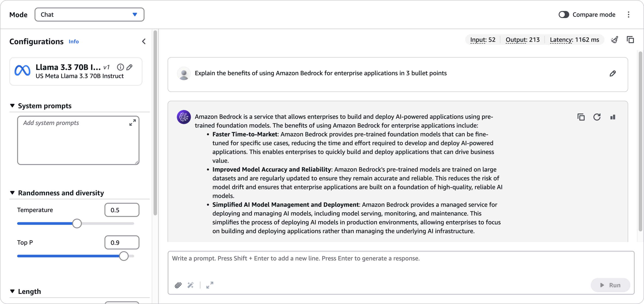Change model via pencil icon beside Llama

tap(130, 67)
